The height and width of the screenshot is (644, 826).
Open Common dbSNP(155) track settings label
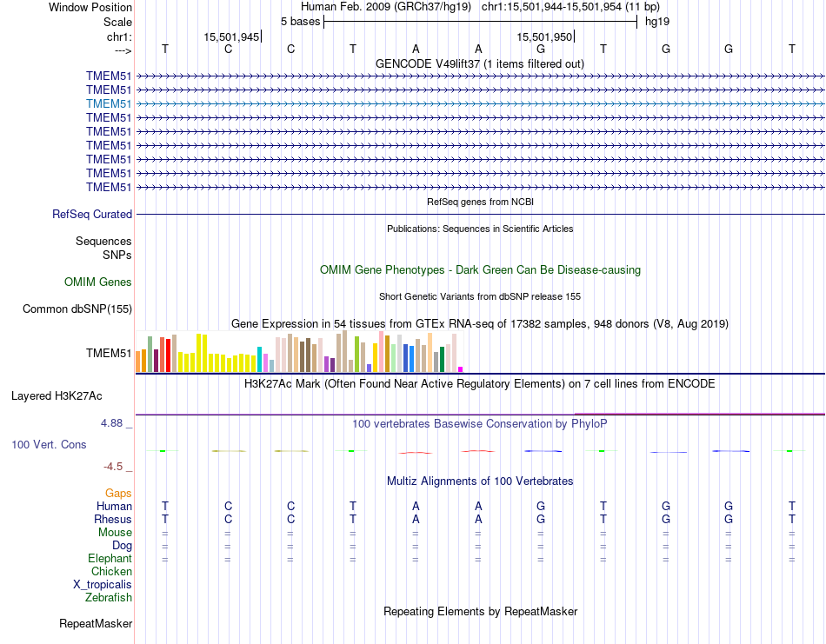tap(77, 309)
